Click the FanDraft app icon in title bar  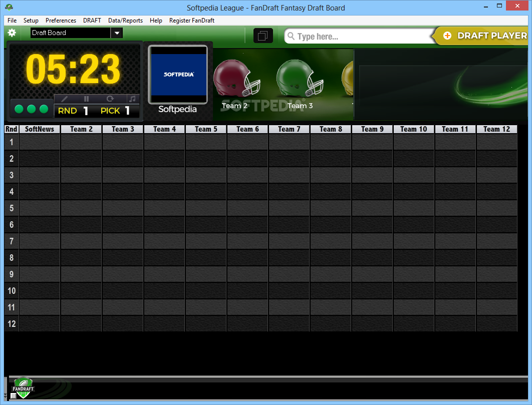(x=9, y=7)
